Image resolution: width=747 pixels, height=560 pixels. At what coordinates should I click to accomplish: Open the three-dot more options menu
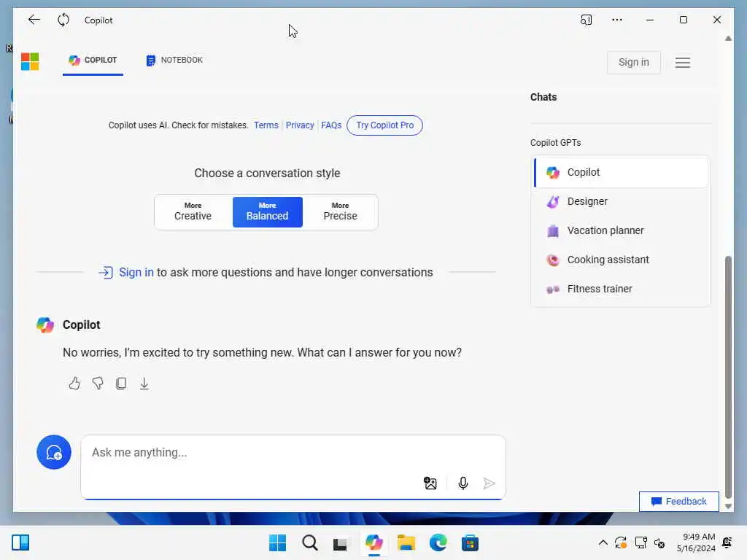(617, 20)
